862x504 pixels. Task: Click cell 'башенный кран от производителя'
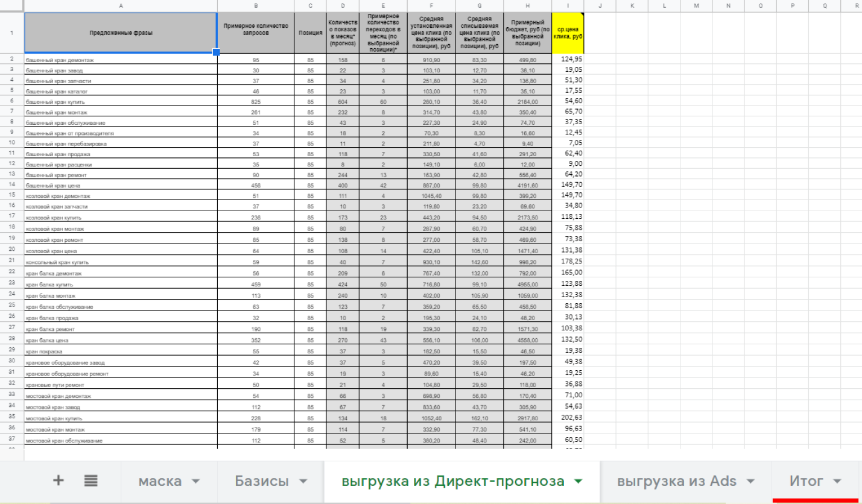pyautogui.click(x=121, y=133)
